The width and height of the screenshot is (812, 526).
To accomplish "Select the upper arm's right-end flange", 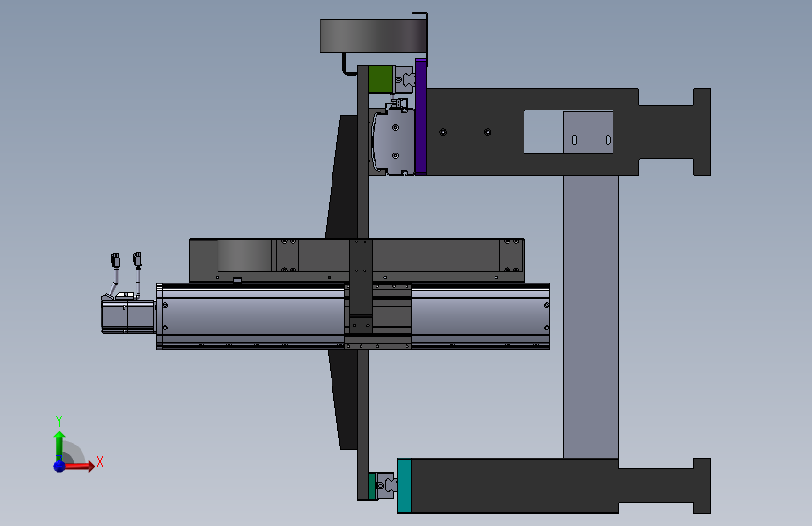I will pos(701,132).
